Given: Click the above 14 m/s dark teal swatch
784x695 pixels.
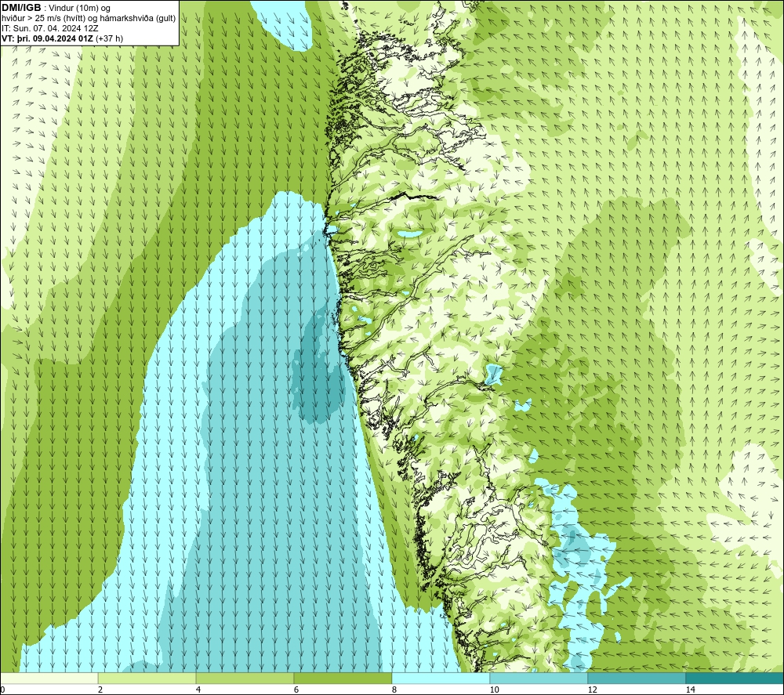Looking at the screenshot, I should (735, 678).
